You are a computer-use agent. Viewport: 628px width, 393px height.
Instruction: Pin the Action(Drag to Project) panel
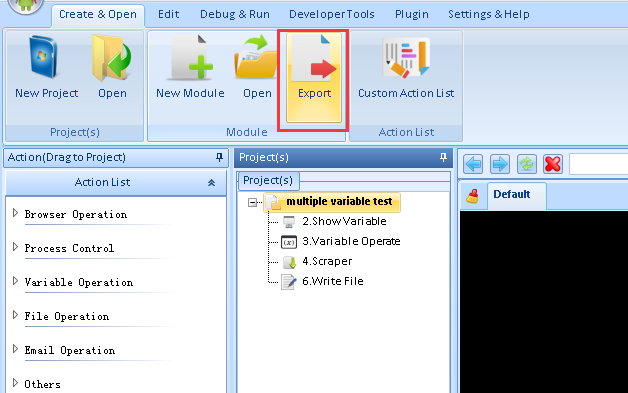point(219,157)
